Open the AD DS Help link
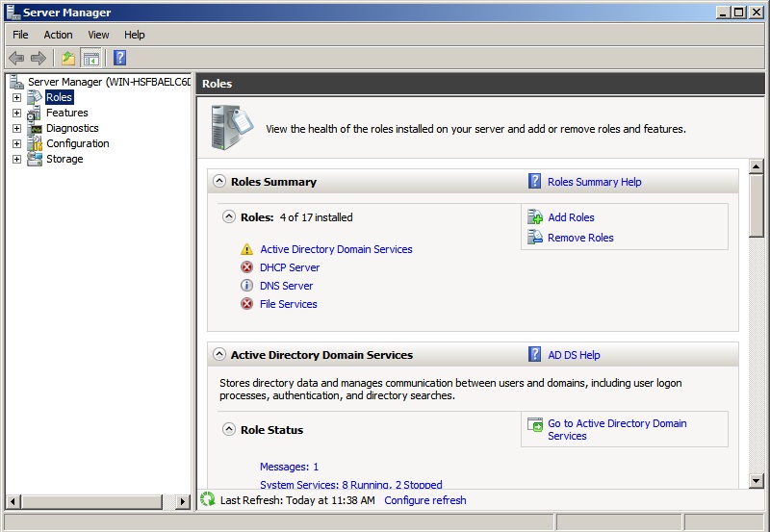Image resolution: width=770 pixels, height=532 pixels. tap(574, 355)
